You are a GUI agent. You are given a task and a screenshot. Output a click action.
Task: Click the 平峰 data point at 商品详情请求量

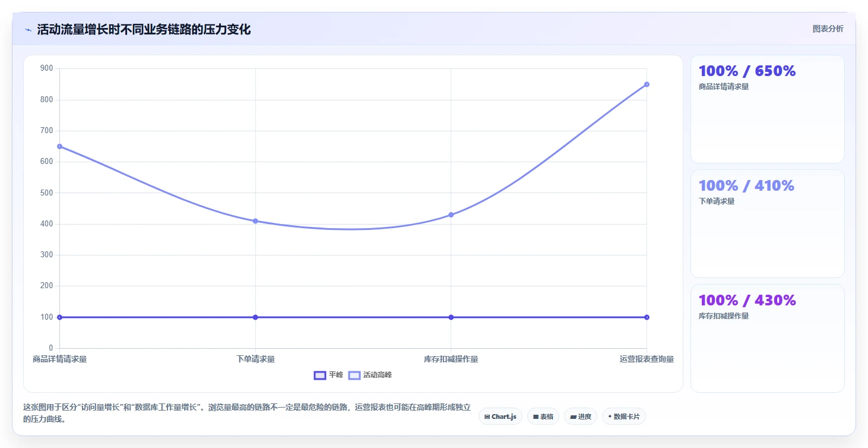60,317
